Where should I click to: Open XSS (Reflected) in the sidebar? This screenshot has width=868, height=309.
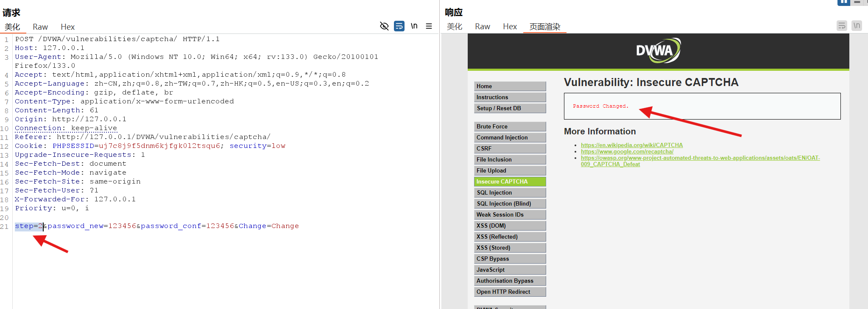pos(510,237)
